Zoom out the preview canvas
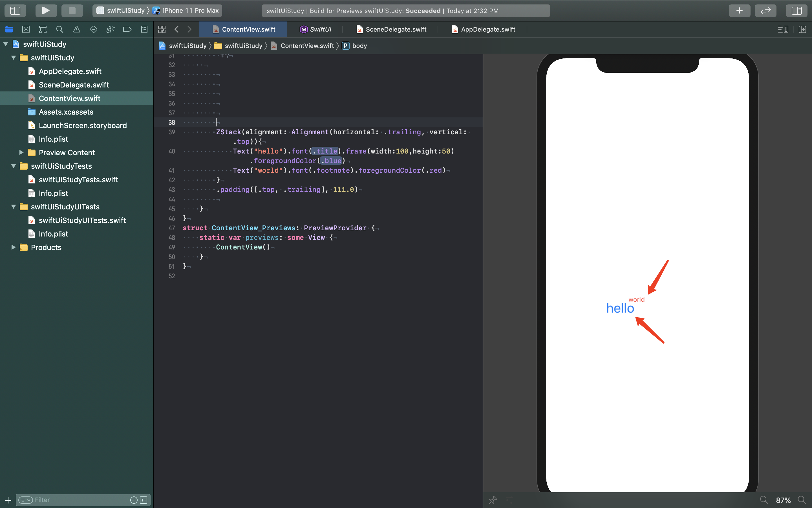812x508 pixels. click(764, 500)
